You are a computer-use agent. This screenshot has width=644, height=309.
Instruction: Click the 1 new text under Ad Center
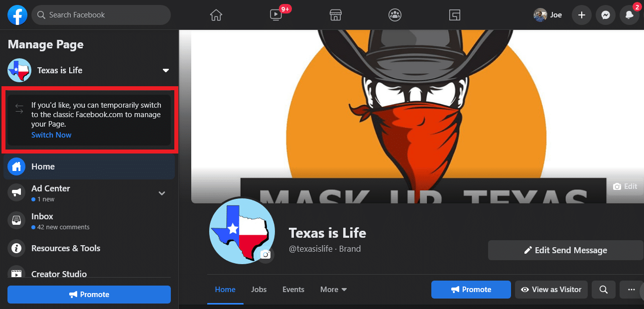(45, 199)
